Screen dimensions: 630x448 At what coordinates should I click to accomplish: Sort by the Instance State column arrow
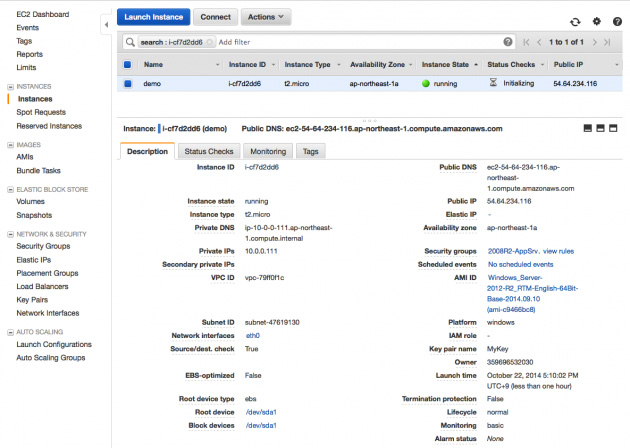click(x=476, y=65)
